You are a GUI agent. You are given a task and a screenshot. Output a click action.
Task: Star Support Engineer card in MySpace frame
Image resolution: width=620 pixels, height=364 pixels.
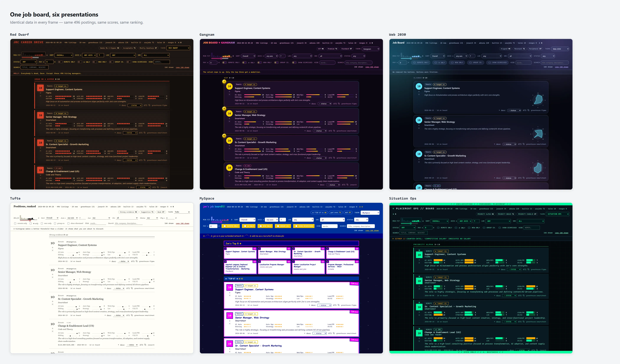click(x=230, y=293)
